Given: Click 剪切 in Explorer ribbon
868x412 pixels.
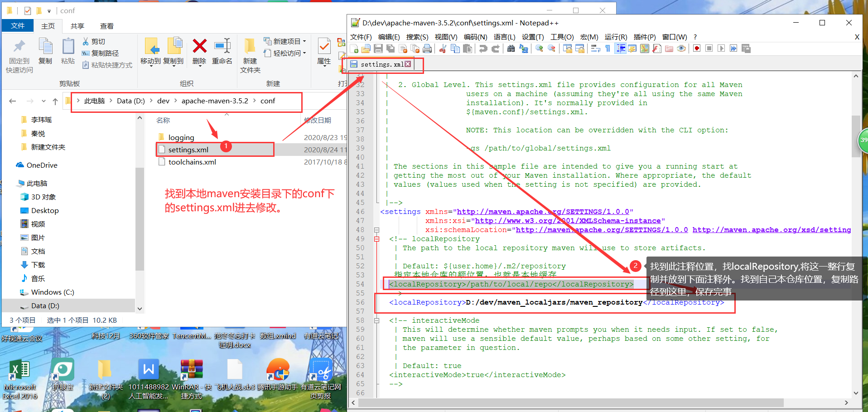Looking at the screenshot, I should click(x=94, y=41).
